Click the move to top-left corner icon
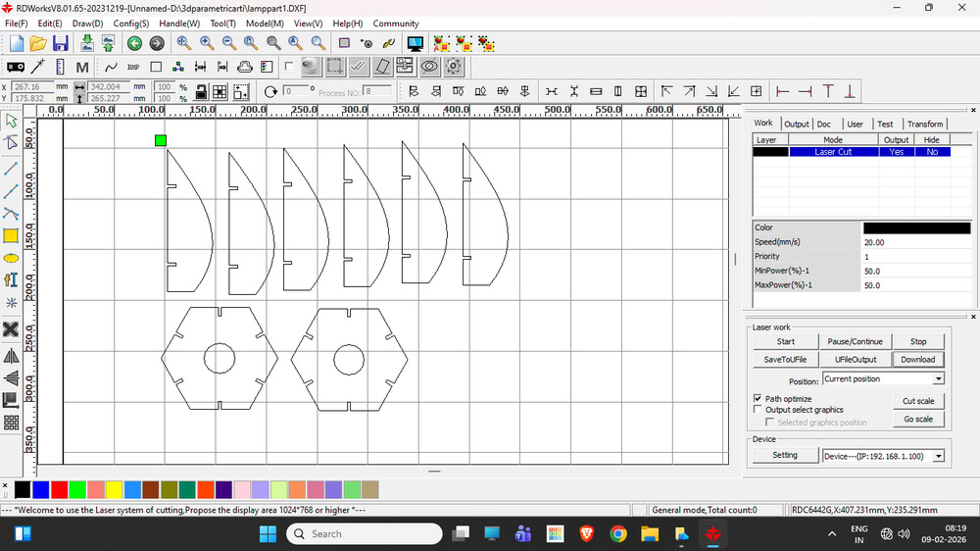 [666, 91]
